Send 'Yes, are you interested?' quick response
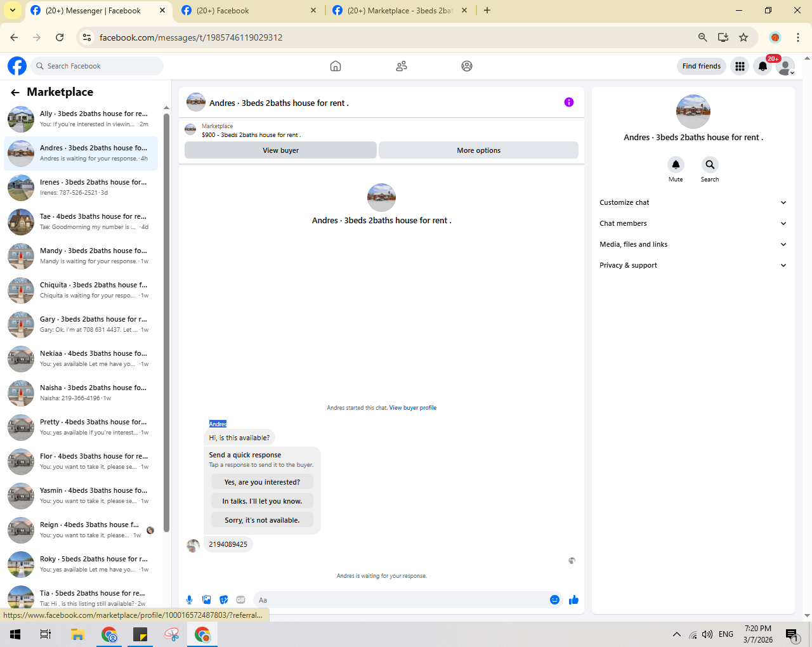The width and height of the screenshot is (812, 647). (262, 482)
